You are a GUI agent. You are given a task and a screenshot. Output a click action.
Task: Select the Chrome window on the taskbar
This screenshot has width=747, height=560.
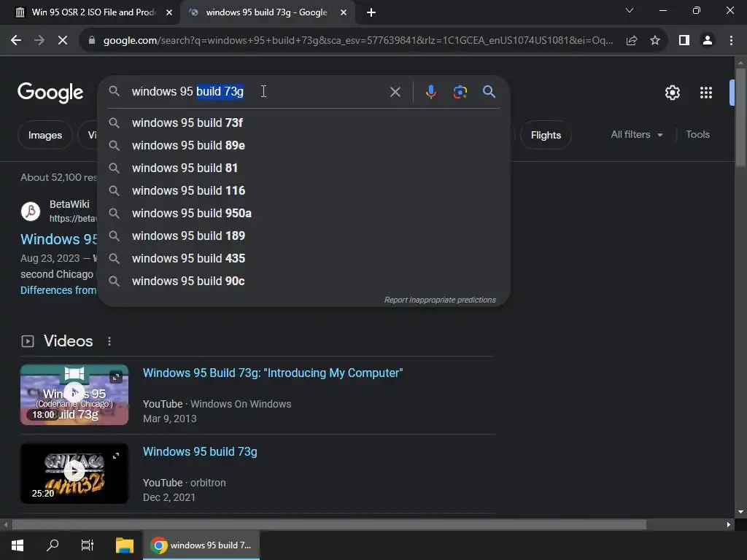(201, 545)
